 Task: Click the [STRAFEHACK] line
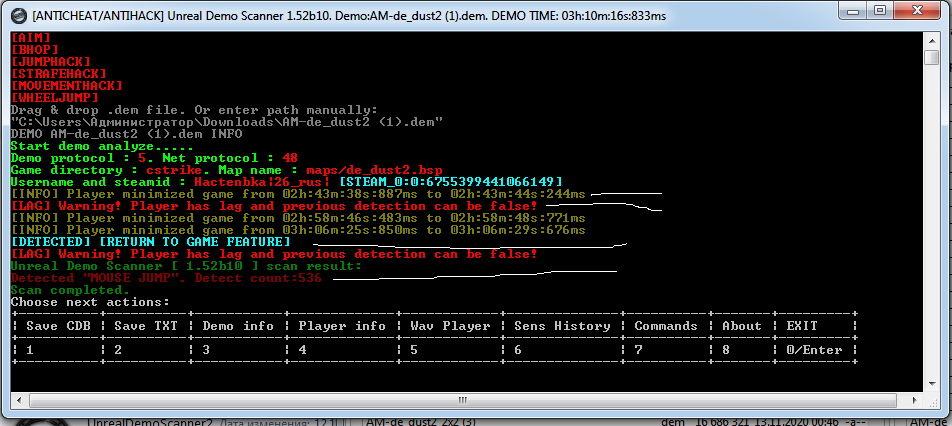[58, 74]
